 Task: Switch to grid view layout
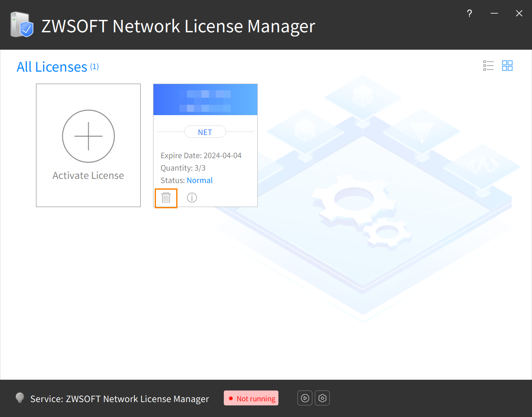(507, 66)
